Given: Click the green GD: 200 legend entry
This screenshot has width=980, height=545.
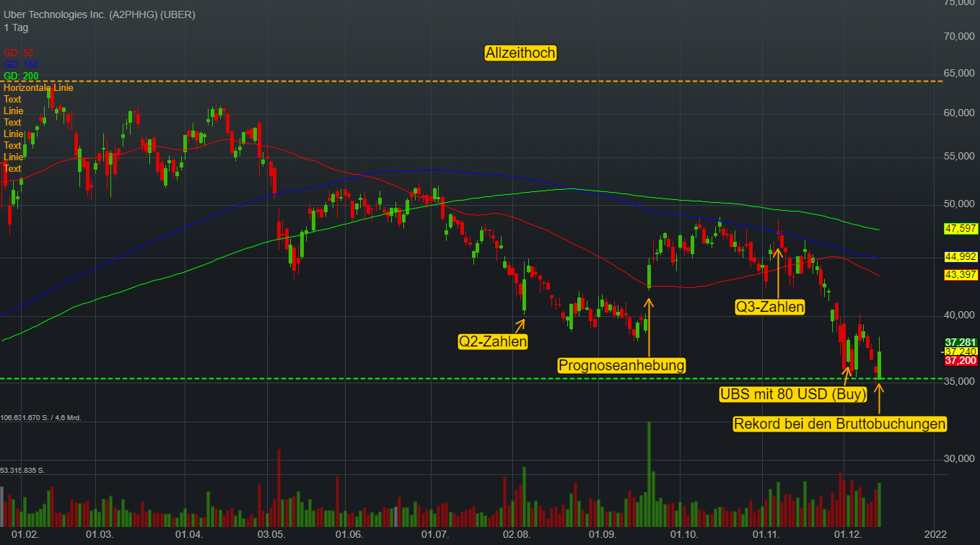Looking at the screenshot, I should [x=21, y=76].
